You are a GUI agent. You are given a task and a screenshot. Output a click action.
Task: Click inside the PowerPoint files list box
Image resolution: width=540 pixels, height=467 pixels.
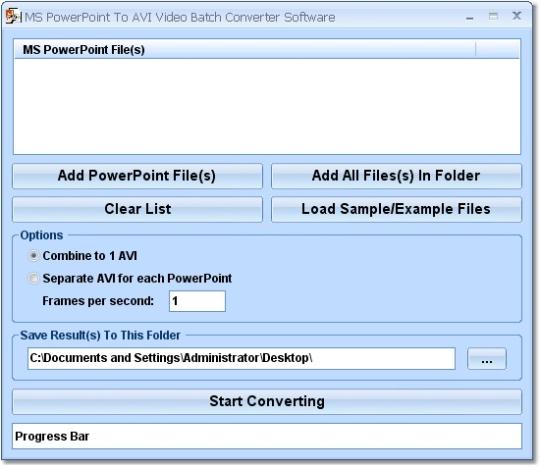pyautogui.click(x=267, y=106)
